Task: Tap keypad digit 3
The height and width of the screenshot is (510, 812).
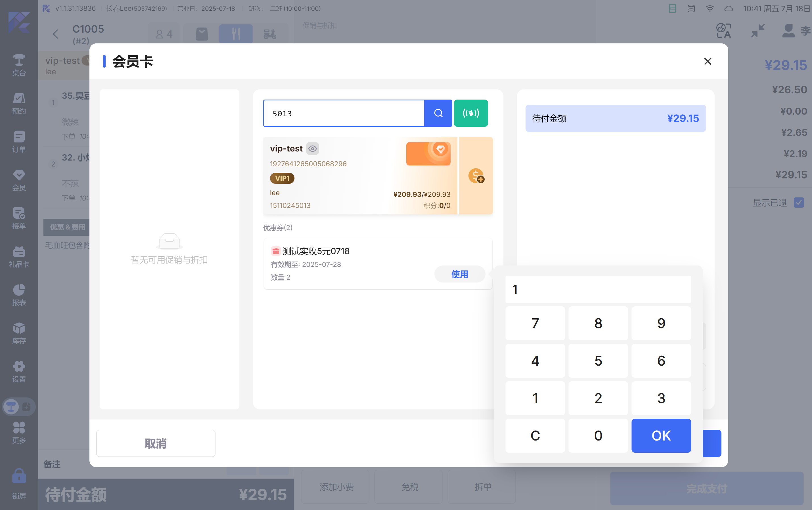Action: 661,398
